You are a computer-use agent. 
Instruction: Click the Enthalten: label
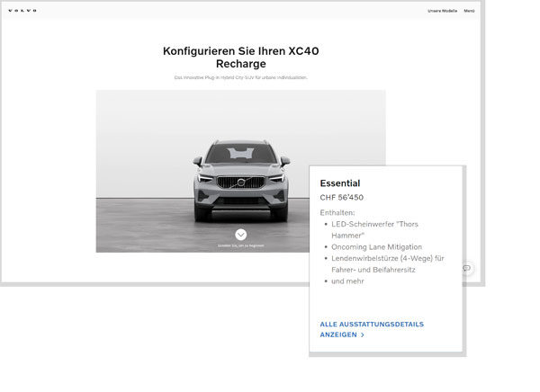tap(337, 213)
